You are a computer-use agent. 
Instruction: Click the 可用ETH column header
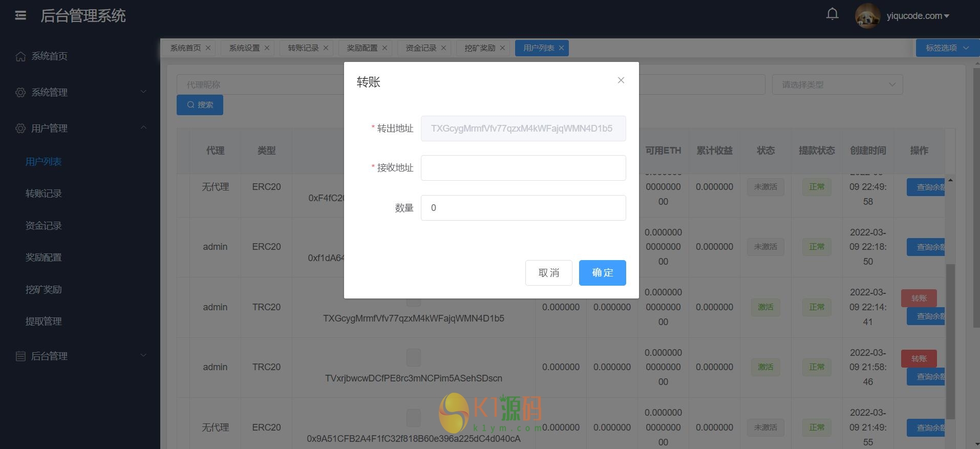pyautogui.click(x=663, y=151)
